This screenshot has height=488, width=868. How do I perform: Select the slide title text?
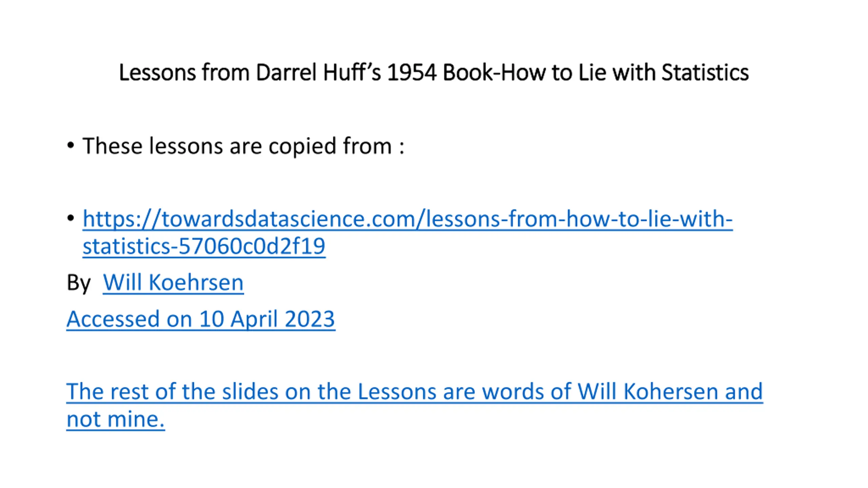coord(434,73)
